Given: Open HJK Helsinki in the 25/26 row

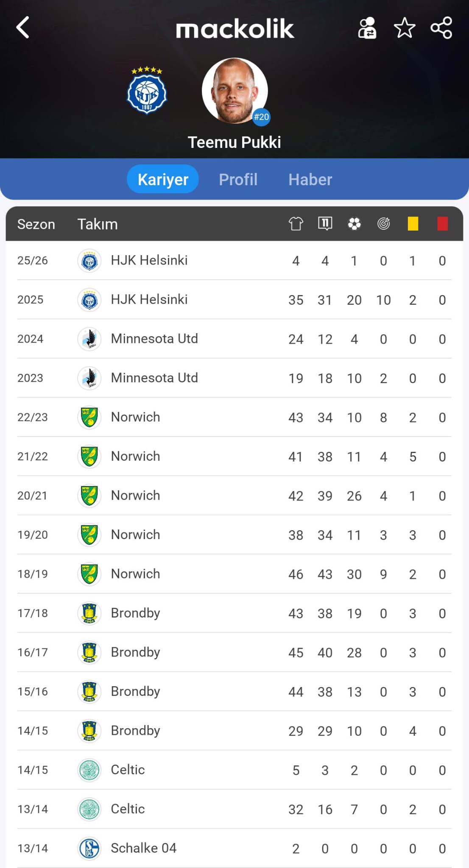Looking at the screenshot, I should (149, 260).
